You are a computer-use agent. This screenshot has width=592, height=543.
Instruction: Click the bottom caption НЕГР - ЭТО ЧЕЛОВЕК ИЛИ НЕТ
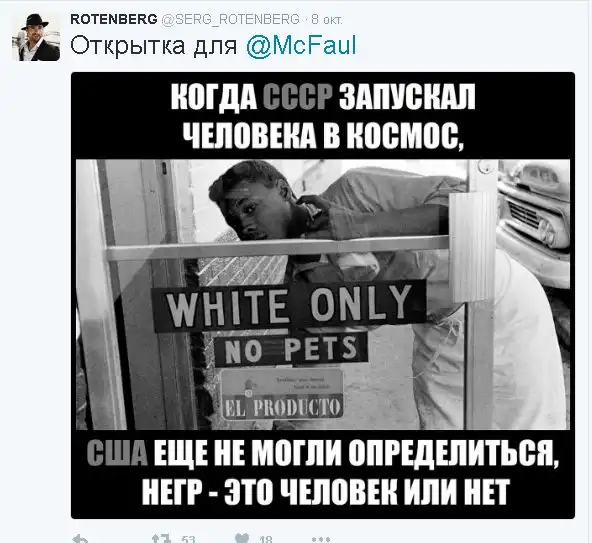pyautogui.click(x=326, y=491)
